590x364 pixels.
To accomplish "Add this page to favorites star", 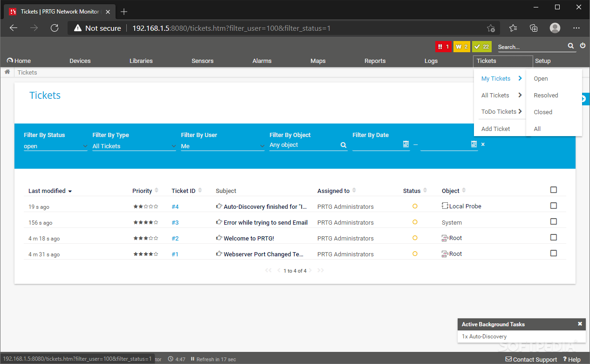I will 491,28.
